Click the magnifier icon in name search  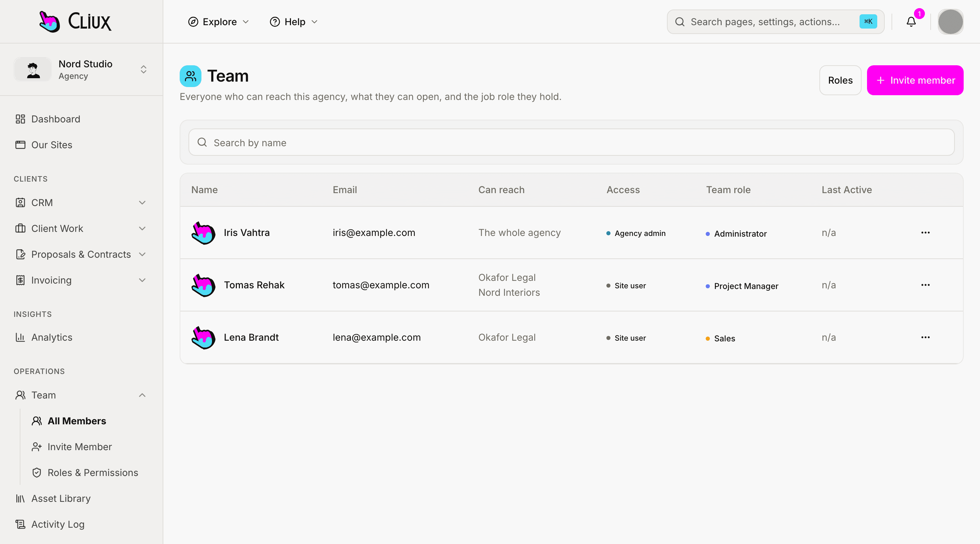click(202, 142)
